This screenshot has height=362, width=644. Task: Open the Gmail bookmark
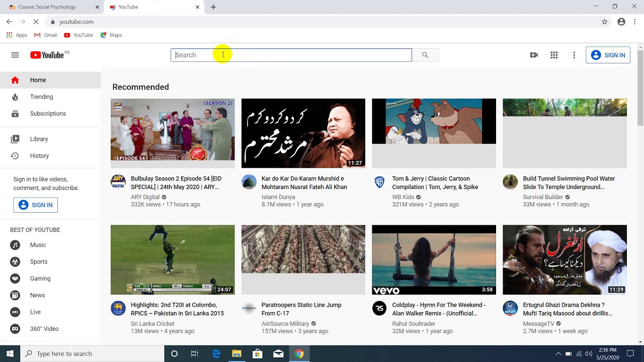(45, 35)
